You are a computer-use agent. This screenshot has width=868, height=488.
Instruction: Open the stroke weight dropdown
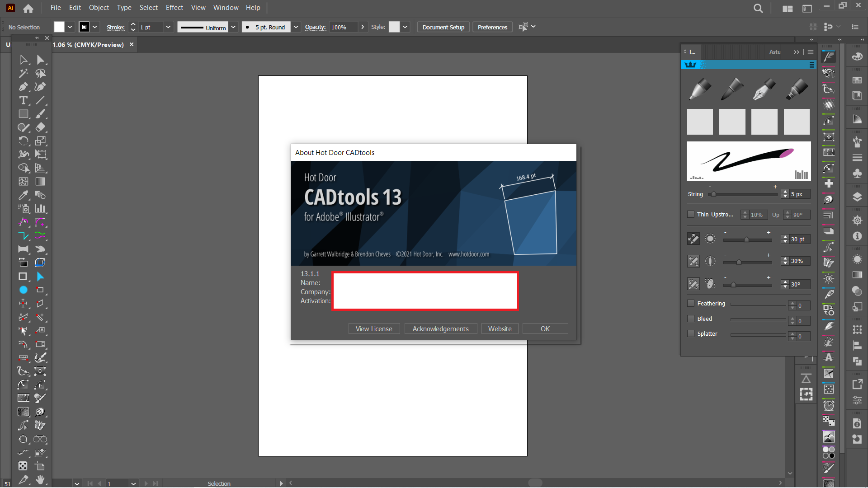pos(168,27)
